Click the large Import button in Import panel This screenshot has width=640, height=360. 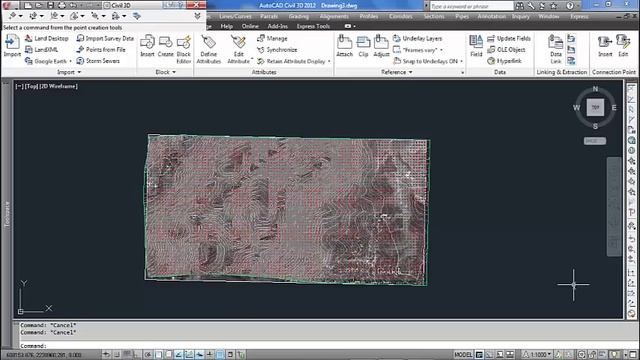pyautogui.click(x=12, y=46)
